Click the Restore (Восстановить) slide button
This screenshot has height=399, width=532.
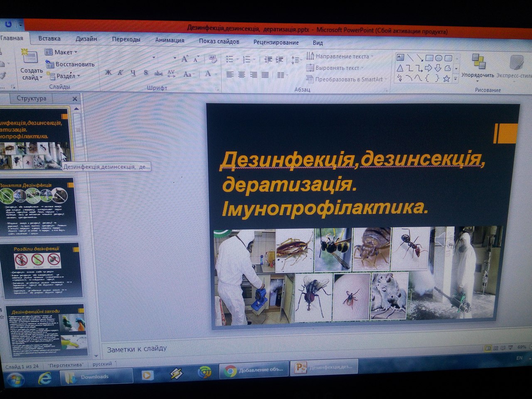pos(70,64)
